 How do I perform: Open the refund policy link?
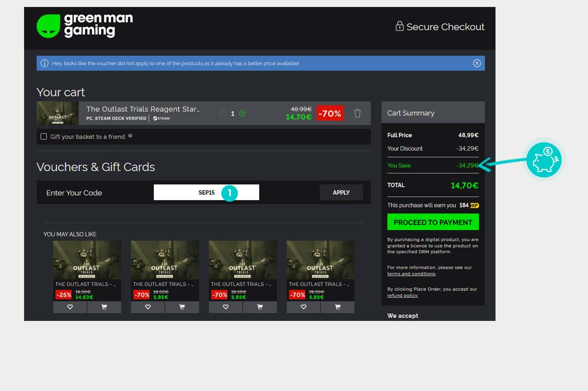[x=403, y=295]
